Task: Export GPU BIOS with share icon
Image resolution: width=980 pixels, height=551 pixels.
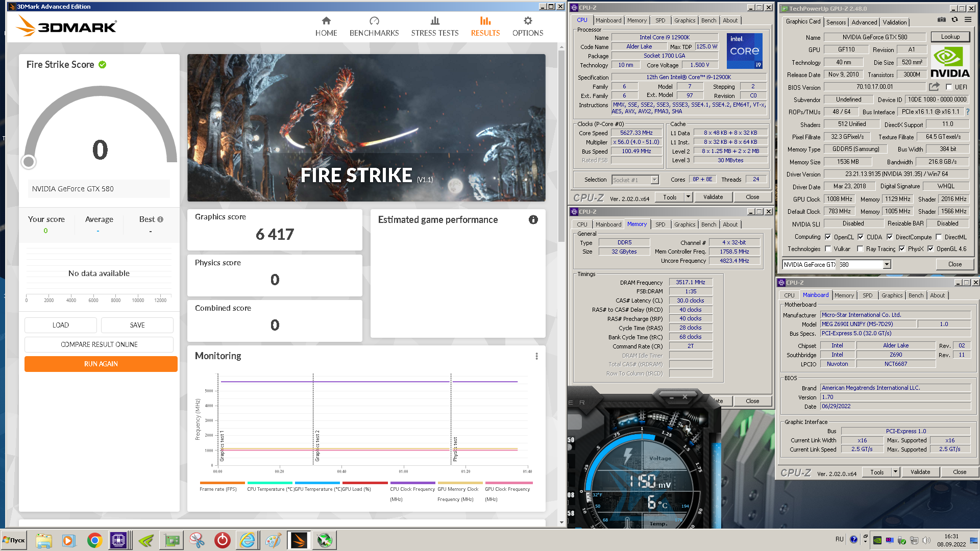Action: [934, 87]
